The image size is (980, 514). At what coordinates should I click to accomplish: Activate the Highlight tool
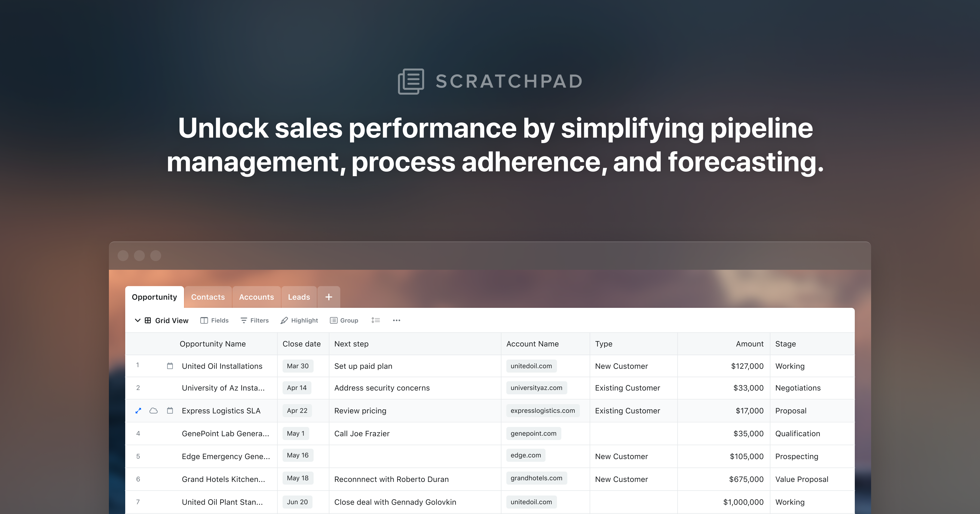tap(284, 320)
